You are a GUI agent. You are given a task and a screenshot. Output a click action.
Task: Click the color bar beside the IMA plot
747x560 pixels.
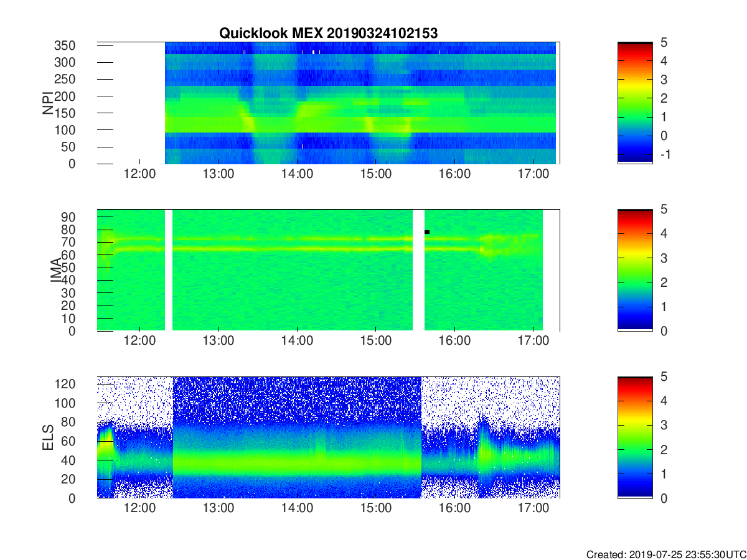point(635,270)
